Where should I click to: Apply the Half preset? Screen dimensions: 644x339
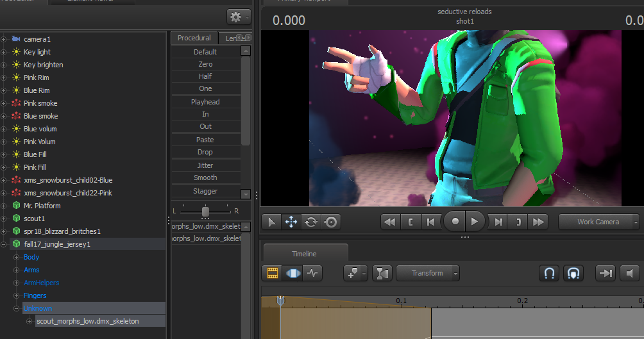coord(205,76)
